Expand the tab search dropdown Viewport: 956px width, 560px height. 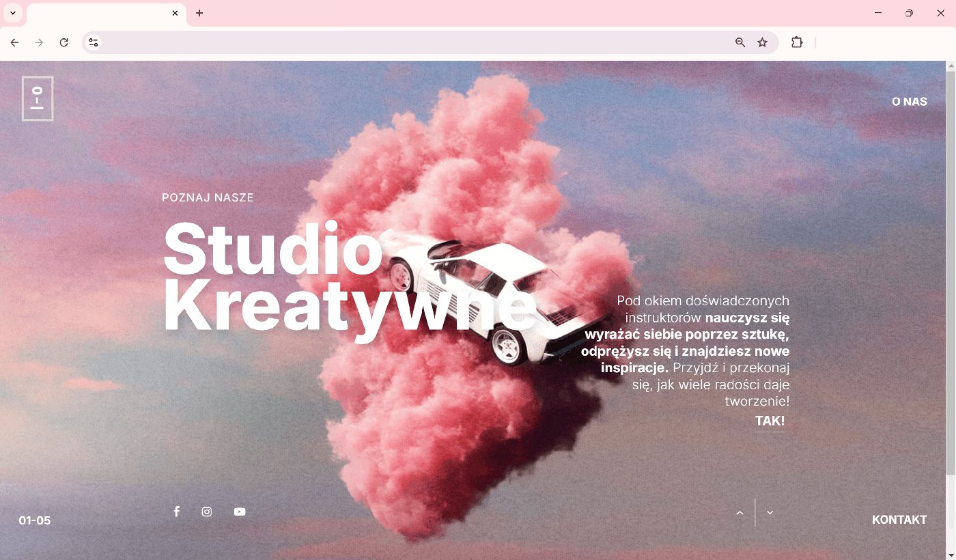click(12, 13)
